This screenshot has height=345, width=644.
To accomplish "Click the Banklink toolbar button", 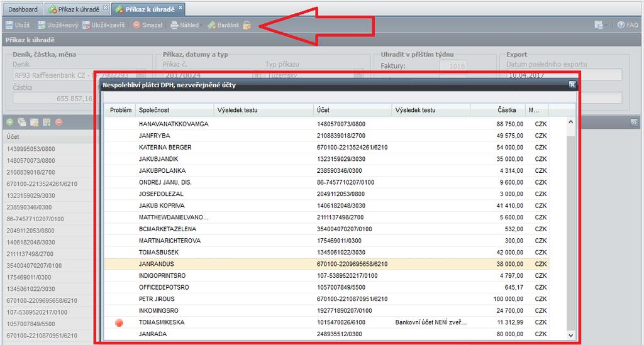I will [x=223, y=25].
